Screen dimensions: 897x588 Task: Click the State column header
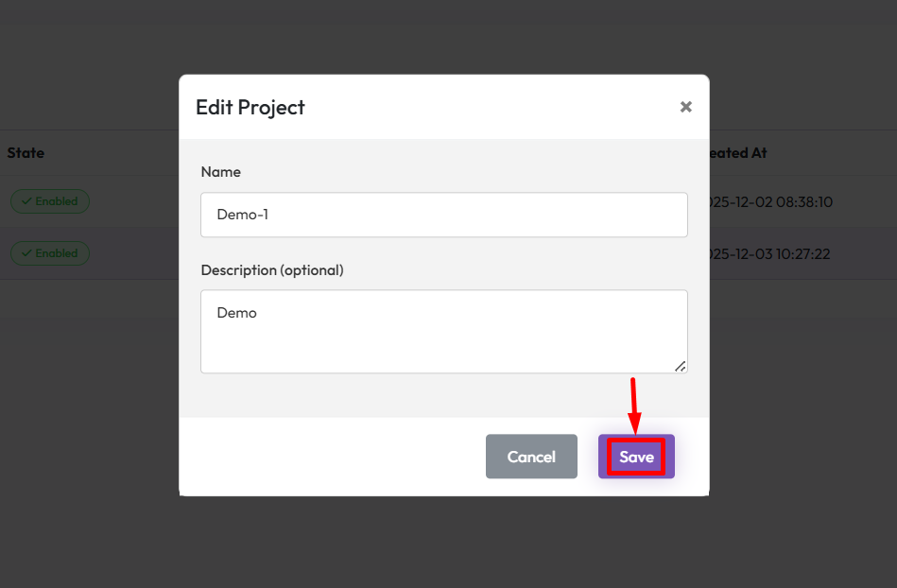click(x=26, y=152)
